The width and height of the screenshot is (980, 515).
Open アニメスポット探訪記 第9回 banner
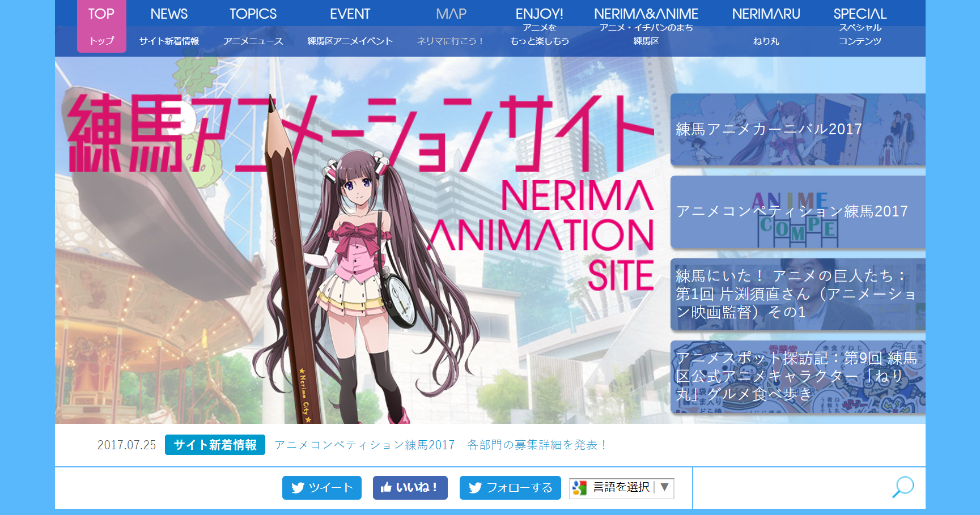click(x=798, y=377)
